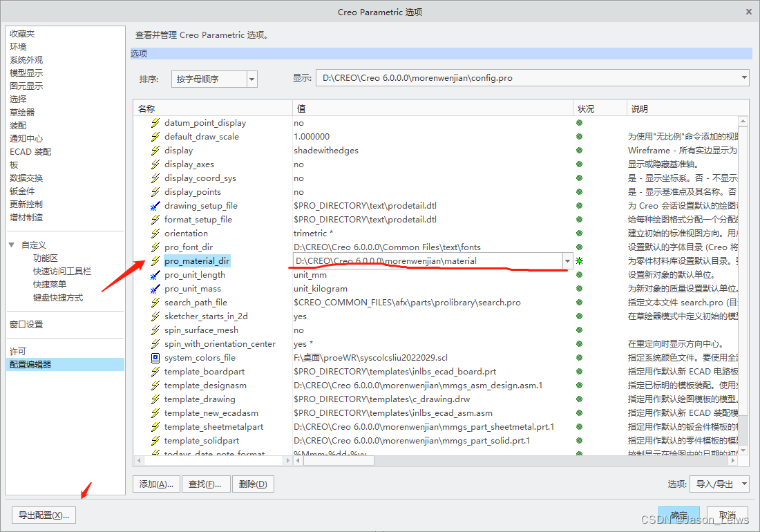Click the lightning icon beside default_draw_scale

click(x=155, y=137)
